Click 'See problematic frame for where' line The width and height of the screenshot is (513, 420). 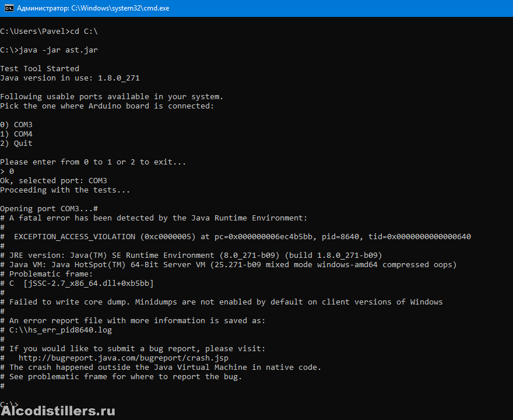pyautogui.click(x=121, y=377)
